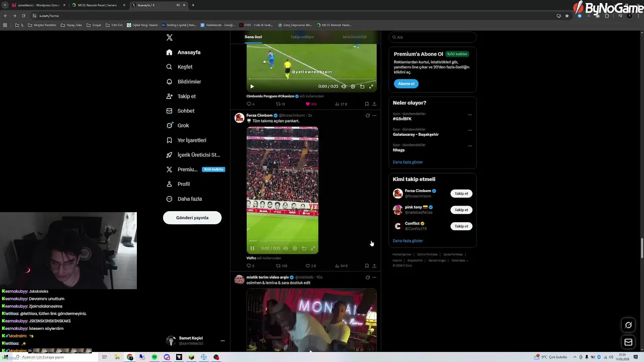Unlike the post with 916 likes
This screenshot has height=362, width=644.
point(311,104)
